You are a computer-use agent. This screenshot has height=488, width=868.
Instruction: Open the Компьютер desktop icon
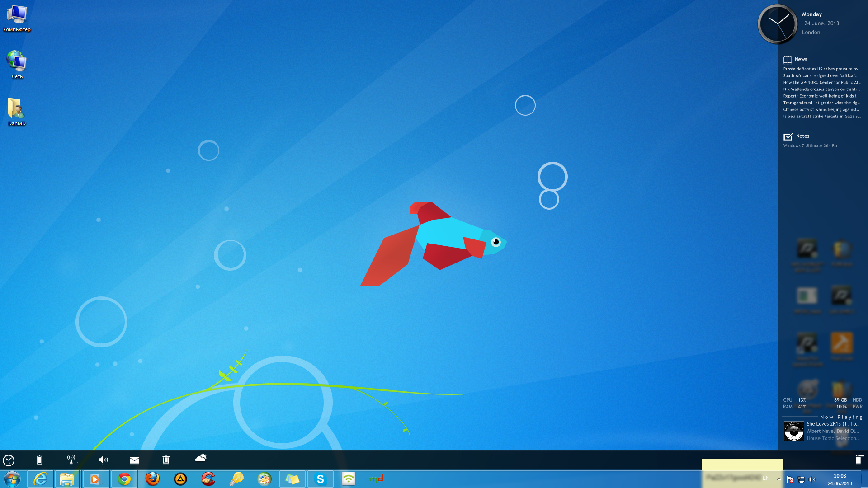pos(17,19)
